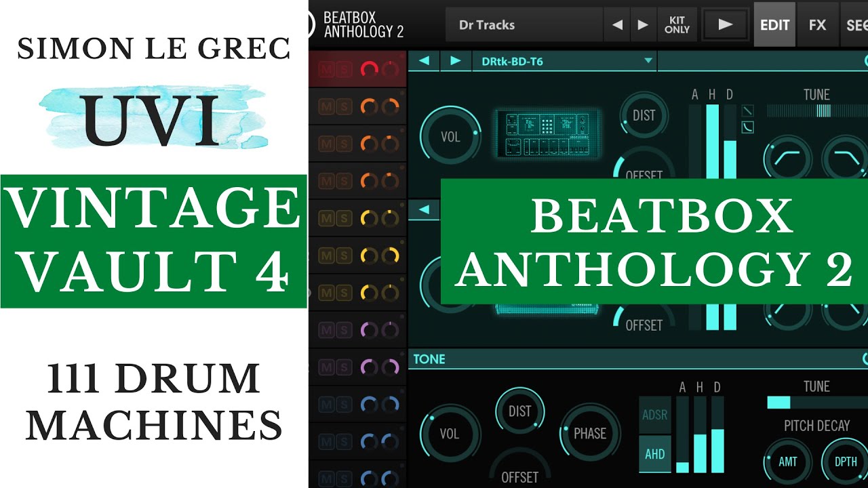This screenshot has height=488, width=868.
Task: Solo the second purple drum track
Action: 344,367
